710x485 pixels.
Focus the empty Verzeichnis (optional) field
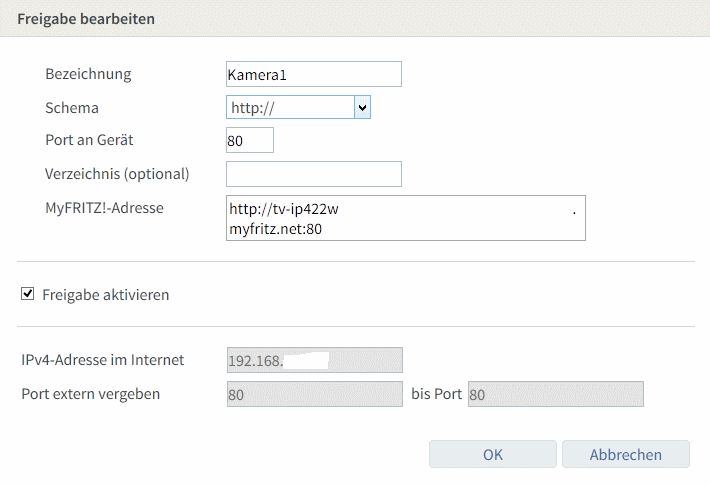(x=313, y=174)
